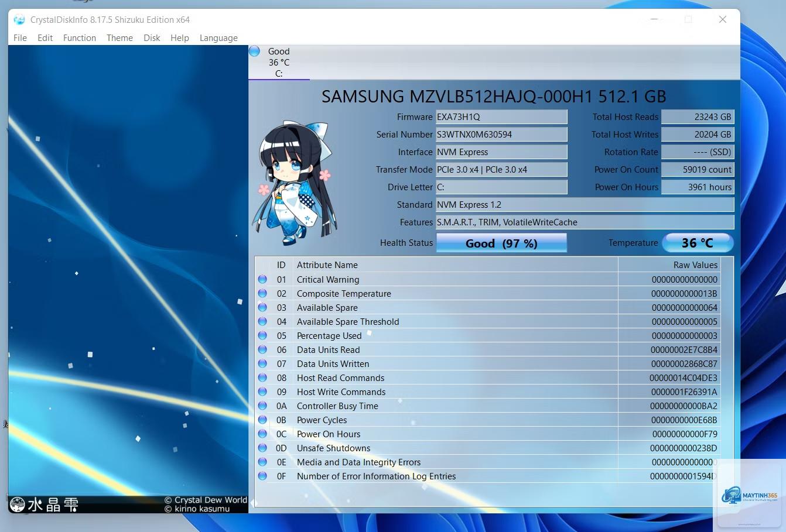
Task: Close the CrystalDiskInfo window
Action: coord(723,19)
